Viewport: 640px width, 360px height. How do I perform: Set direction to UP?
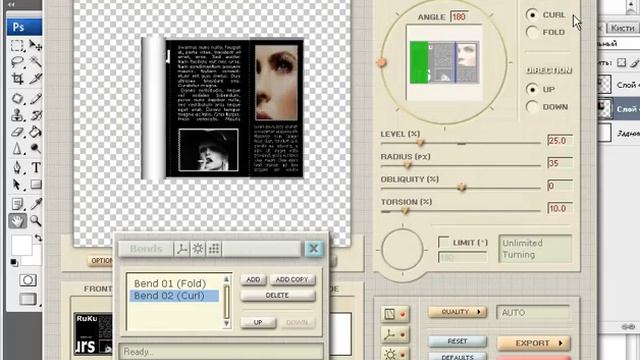pos(532,89)
